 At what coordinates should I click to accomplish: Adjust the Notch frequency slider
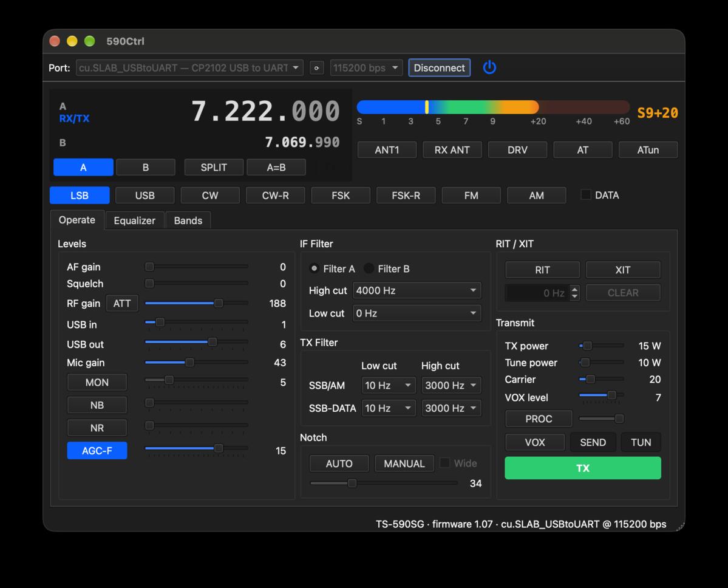(x=384, y=483)
